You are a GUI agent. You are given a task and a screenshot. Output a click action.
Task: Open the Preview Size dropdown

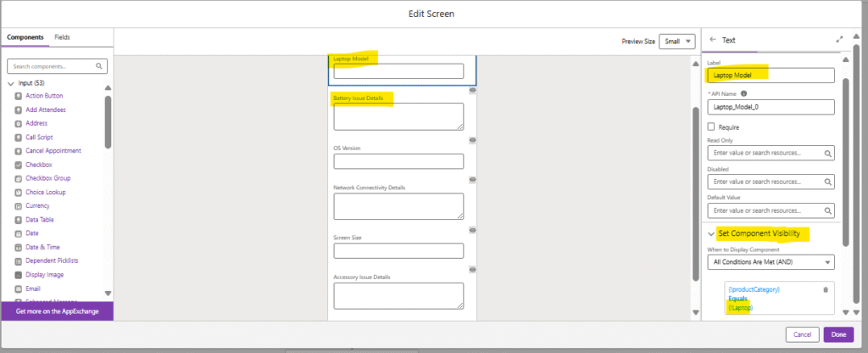tap(676, 42)
